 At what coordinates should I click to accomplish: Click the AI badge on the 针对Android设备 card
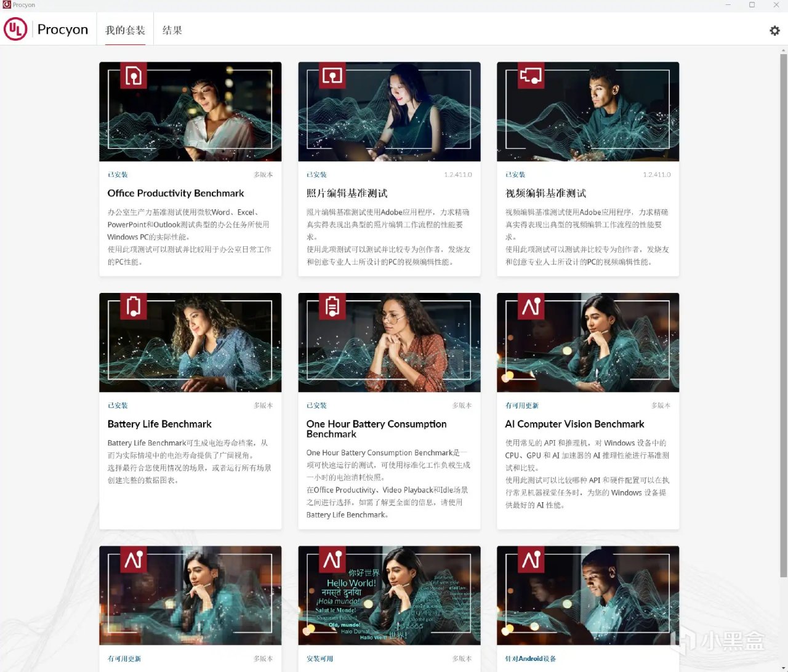[531, 559]
